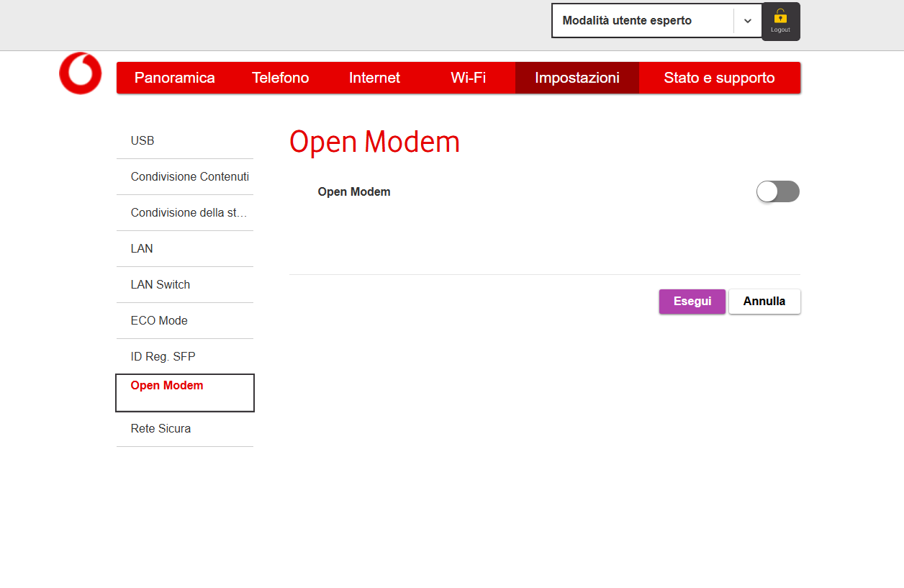The height and width of the screenshot is (588, 904).
Task: Click the Vodafone logo icon
Action: click(81, 73)
